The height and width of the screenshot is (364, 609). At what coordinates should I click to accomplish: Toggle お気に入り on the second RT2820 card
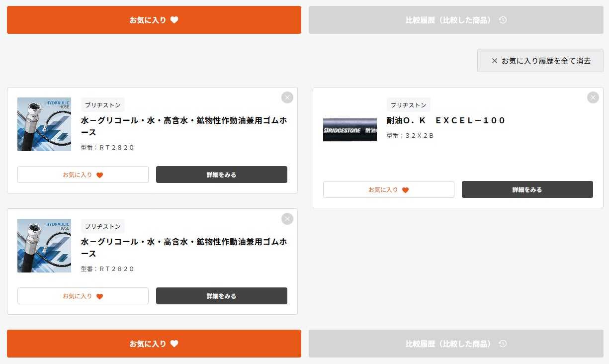(x=83, y=296)
